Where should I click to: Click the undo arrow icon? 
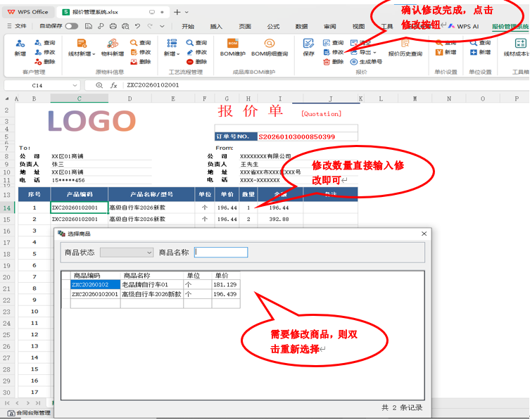[x=137, y=26]
